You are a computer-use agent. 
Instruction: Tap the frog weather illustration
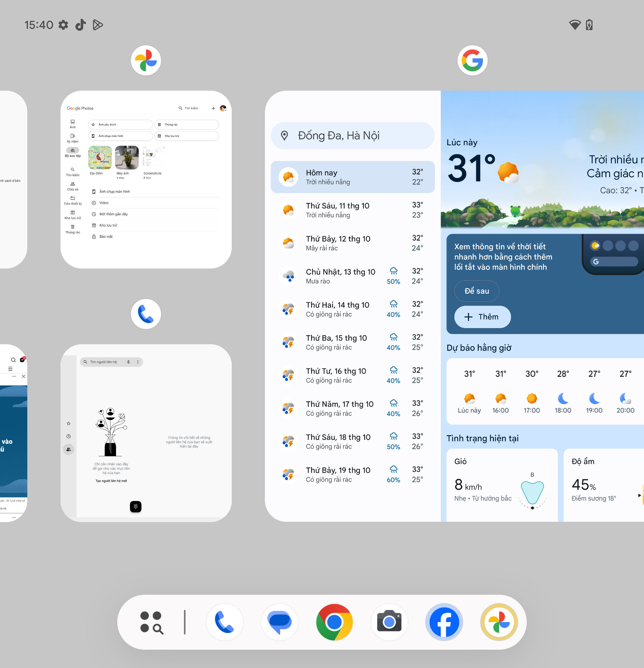pos(515,211)
